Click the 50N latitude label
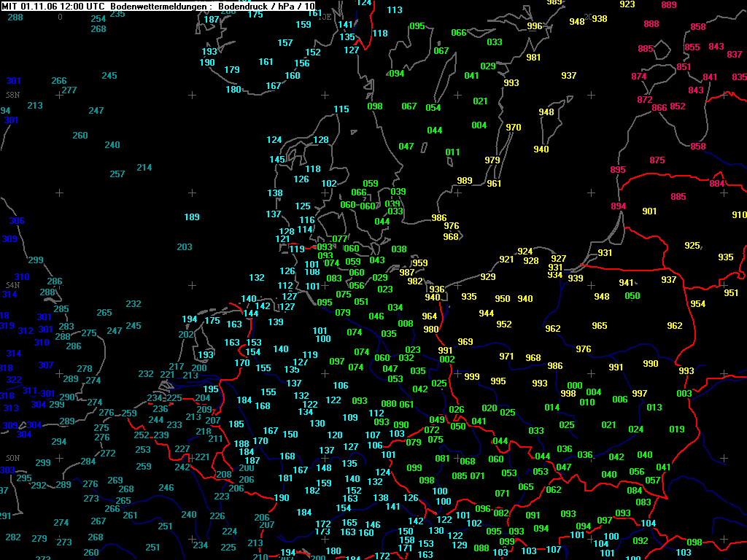This screenshot has width=747, height=560. tap(12, 458)
